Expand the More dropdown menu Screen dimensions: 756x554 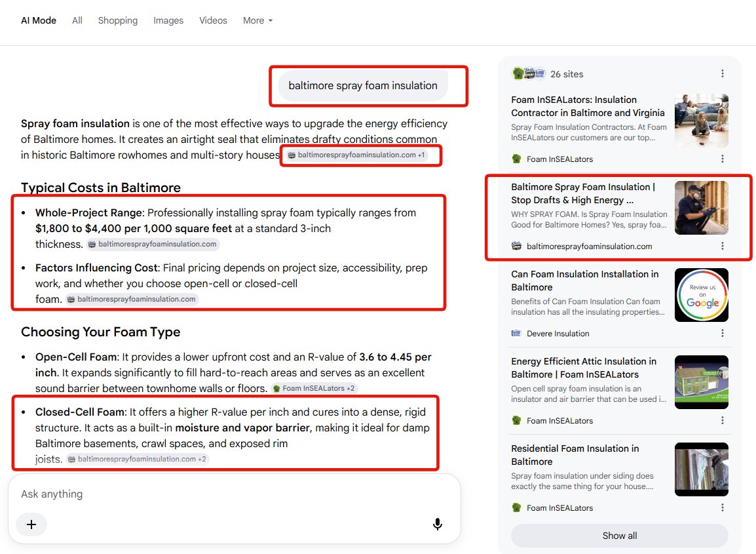(x=257, y=20)
